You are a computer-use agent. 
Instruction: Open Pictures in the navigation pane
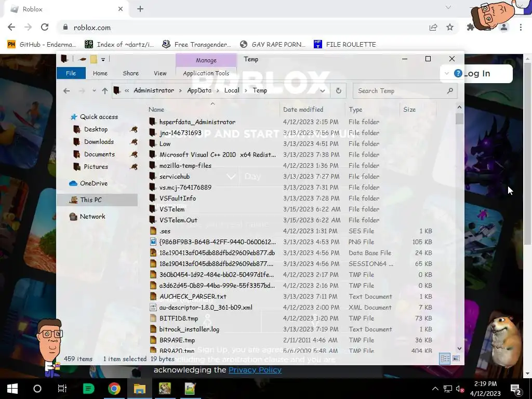(x=96, y=167)
